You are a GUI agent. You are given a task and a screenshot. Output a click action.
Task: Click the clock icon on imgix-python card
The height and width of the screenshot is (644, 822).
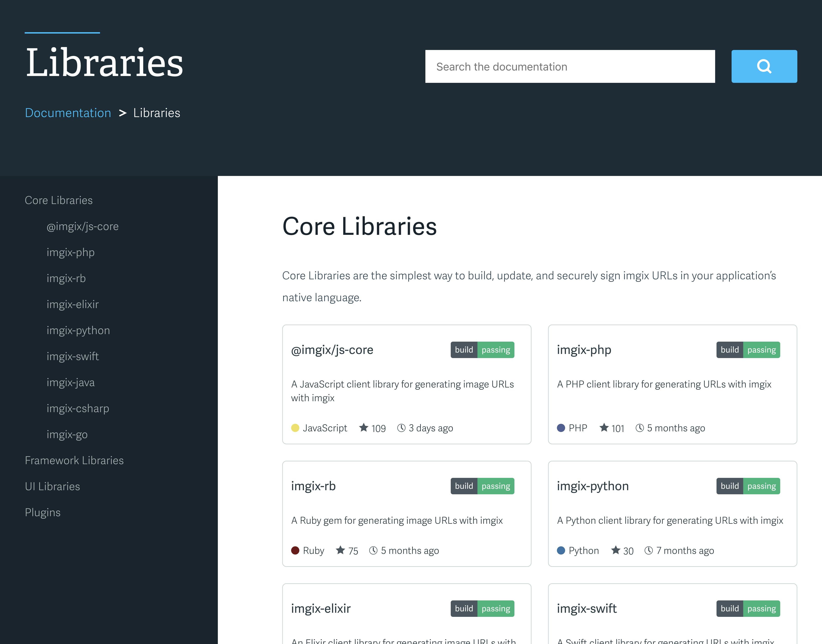pyautogui.click(x=648, y=550)
